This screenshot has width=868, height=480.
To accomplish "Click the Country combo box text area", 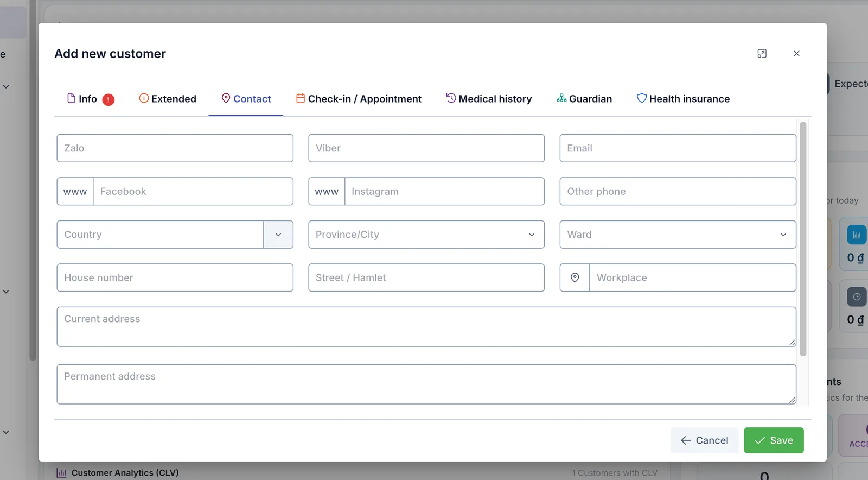I will [x=161, y=235].
